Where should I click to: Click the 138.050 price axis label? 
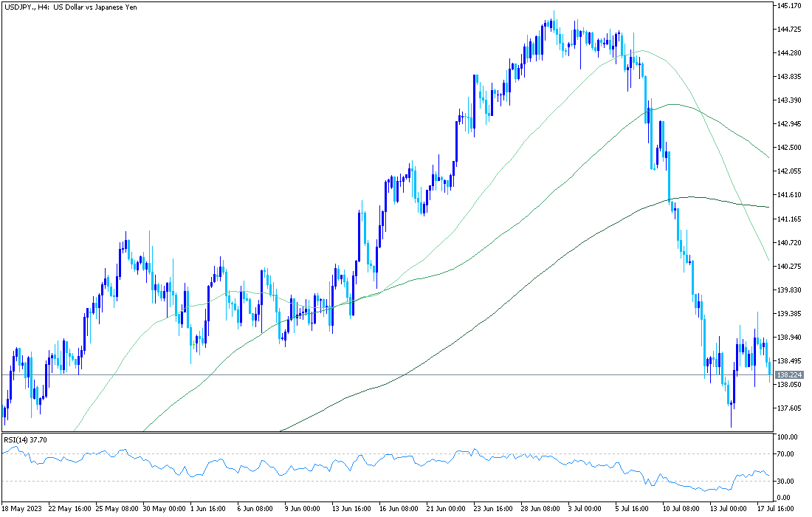click(790, 384)
